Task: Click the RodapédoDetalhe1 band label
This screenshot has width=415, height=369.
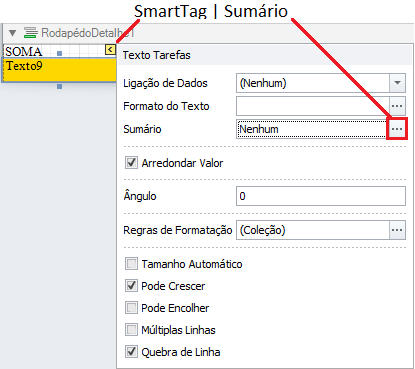Action: 87,33
